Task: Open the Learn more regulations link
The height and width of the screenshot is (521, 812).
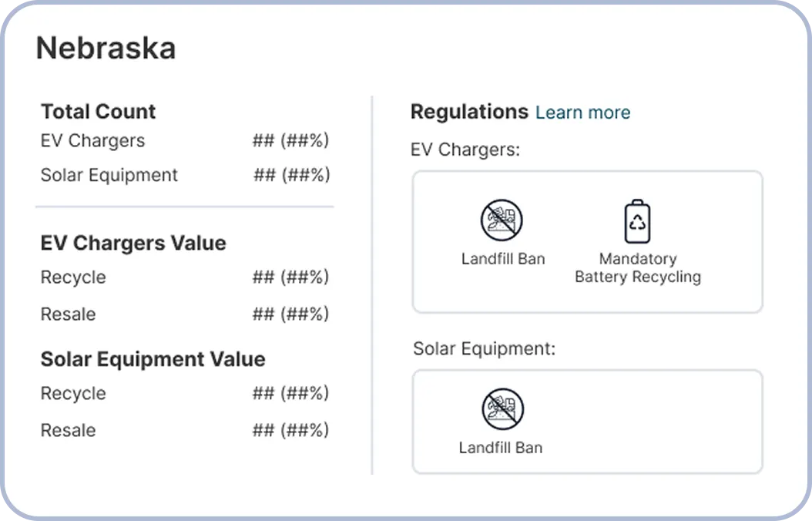Action: [582, 113]
